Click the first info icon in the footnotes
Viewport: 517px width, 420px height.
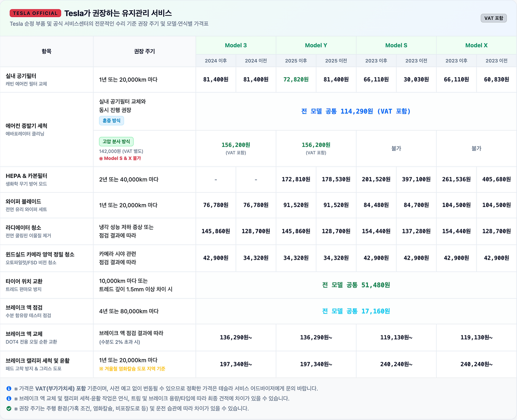[9, 389]
